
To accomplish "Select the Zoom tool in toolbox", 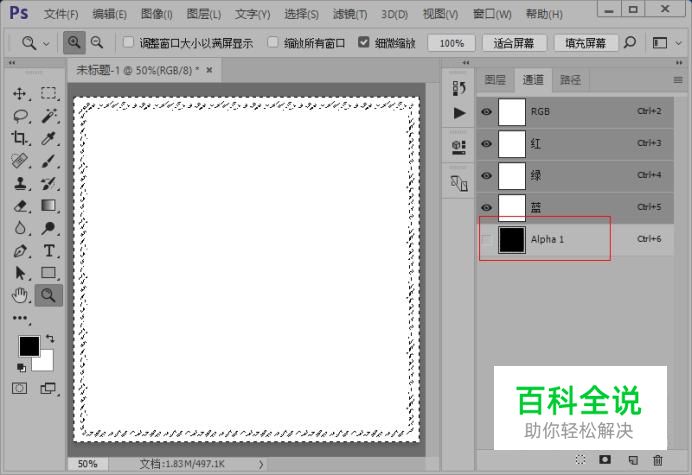I will (x=49, y=295).
